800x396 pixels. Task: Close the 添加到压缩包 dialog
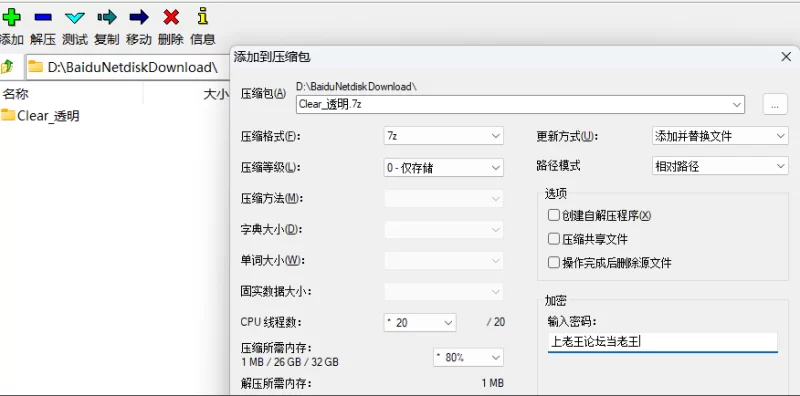(786, 57)
